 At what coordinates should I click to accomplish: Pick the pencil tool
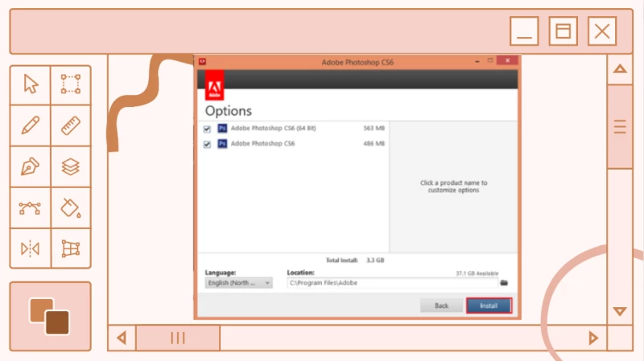(31, 125)
